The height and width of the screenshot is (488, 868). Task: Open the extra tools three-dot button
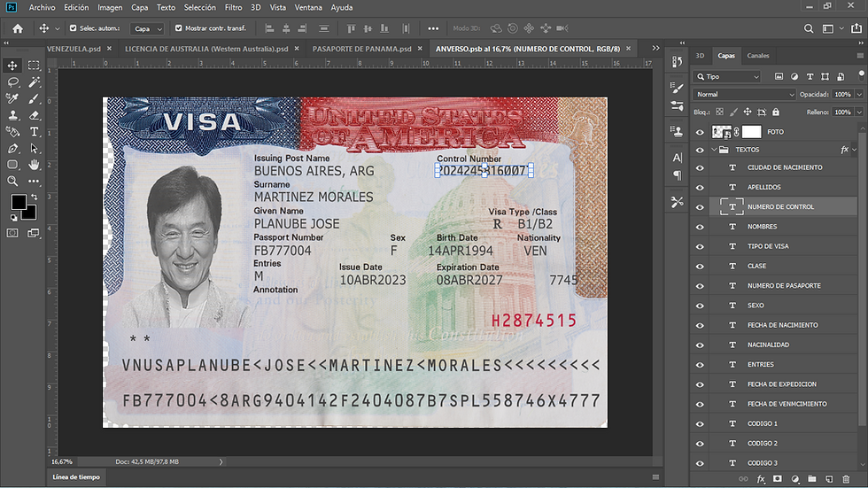point(34,181)
